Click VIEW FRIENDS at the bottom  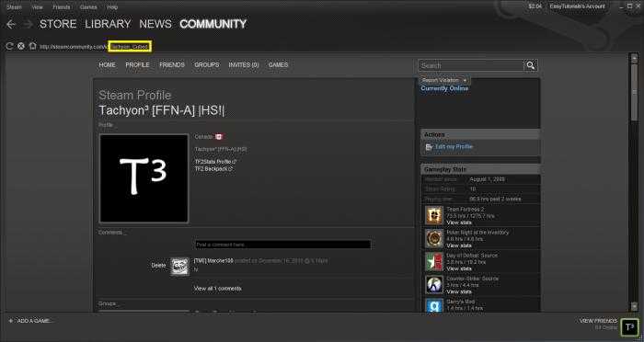click(598, 321)
